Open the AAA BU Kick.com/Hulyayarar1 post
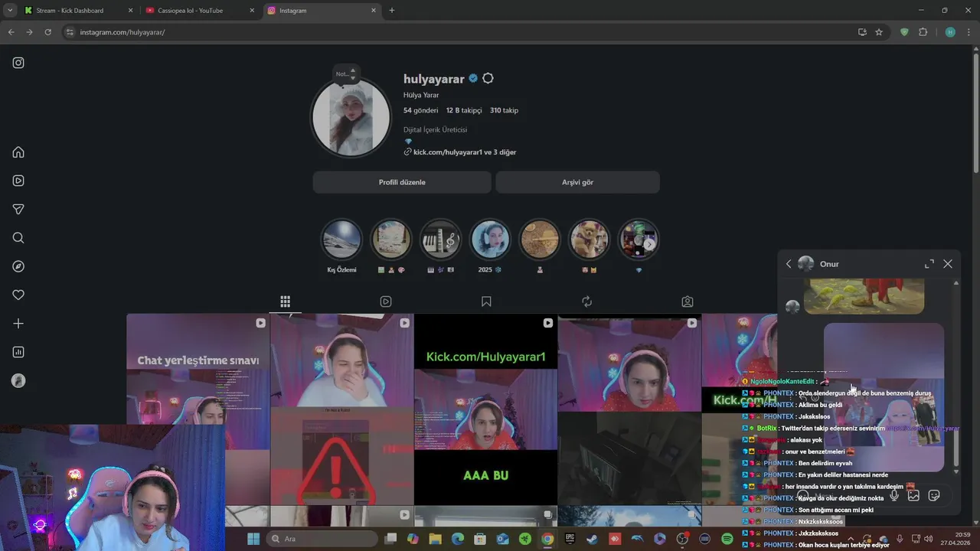Viewport: 980px width, 551px height. pyautogui.click(x=485, y=409)
